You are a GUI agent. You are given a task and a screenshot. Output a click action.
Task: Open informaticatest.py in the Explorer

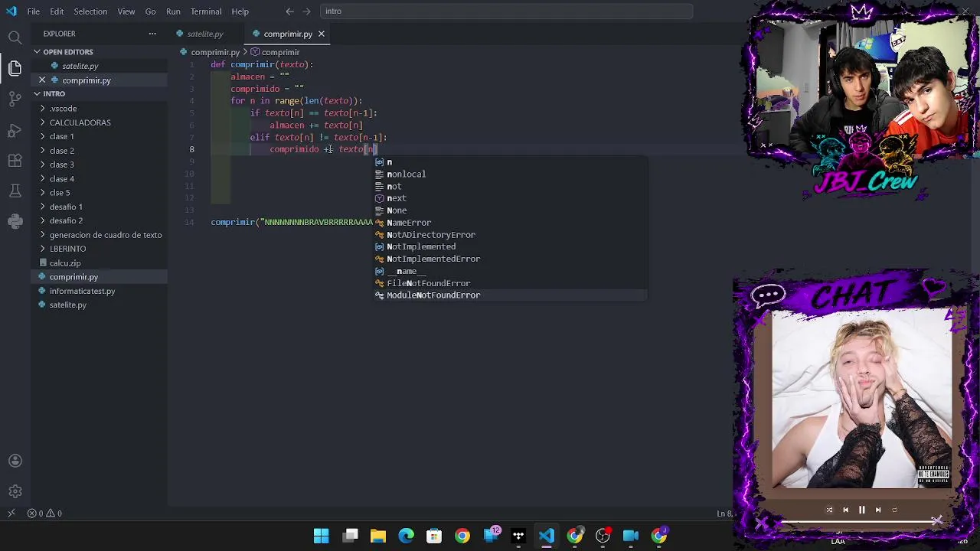(100, 291)
